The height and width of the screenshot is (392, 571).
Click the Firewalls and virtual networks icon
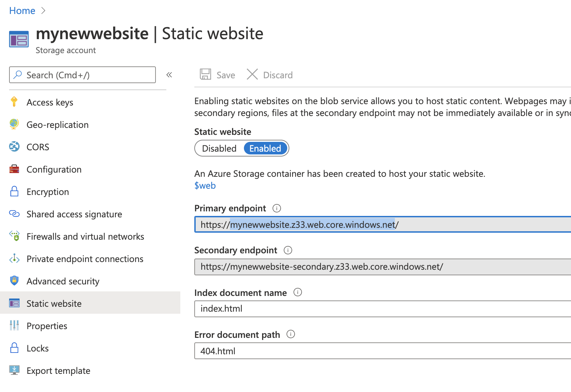(x=14, y=236)
